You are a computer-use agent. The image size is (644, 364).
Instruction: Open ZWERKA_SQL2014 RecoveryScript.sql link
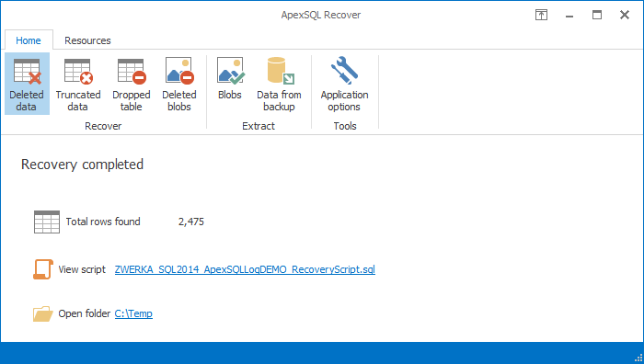point(245,269)
